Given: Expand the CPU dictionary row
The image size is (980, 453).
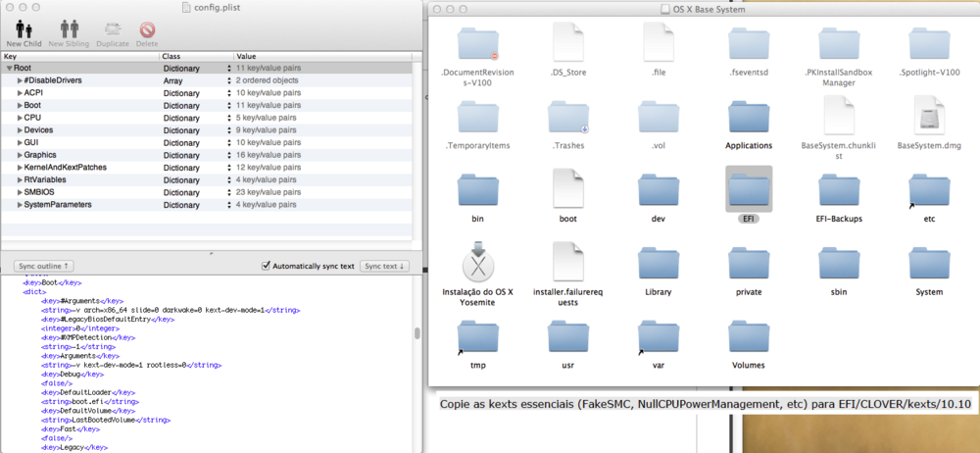Looking at the screenshot, I should pos(20,118).
